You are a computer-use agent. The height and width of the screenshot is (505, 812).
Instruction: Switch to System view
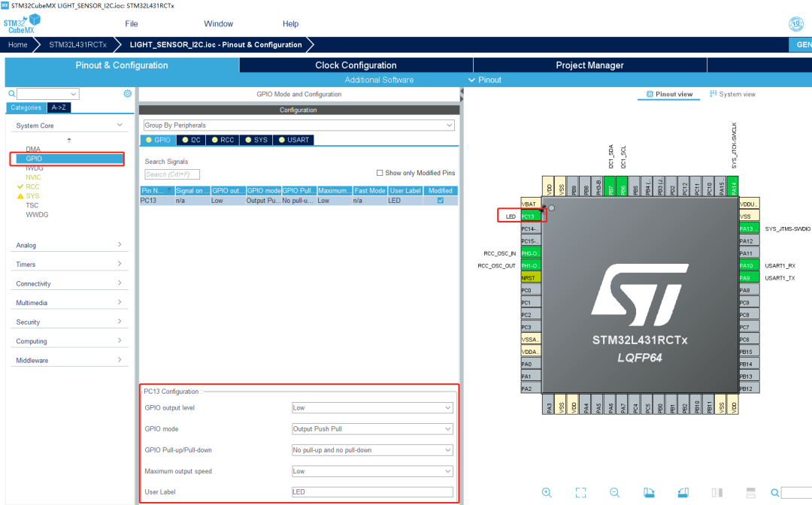[x=732, y=94]
